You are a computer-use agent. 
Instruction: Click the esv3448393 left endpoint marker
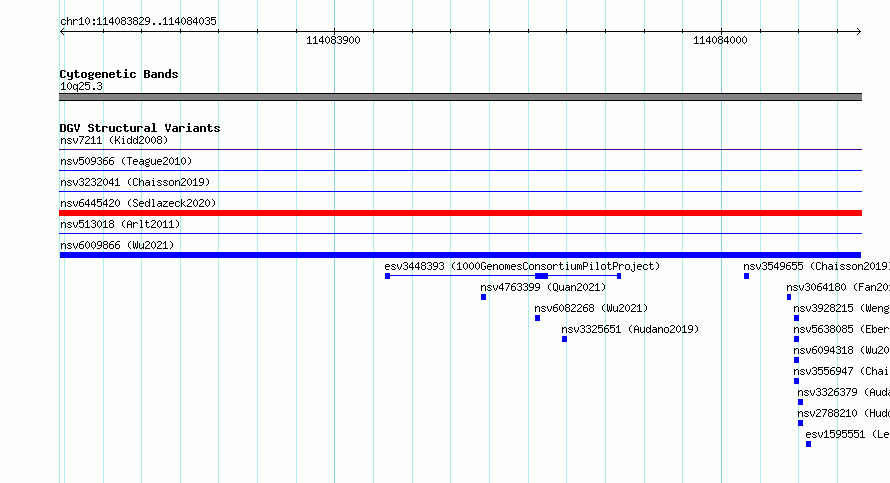(x=388, y=276)
